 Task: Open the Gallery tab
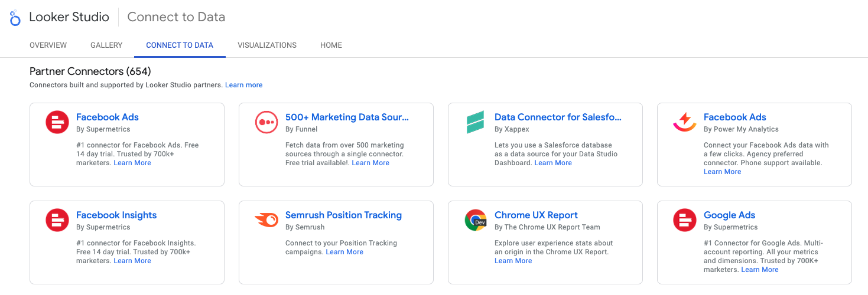(106, 45)
